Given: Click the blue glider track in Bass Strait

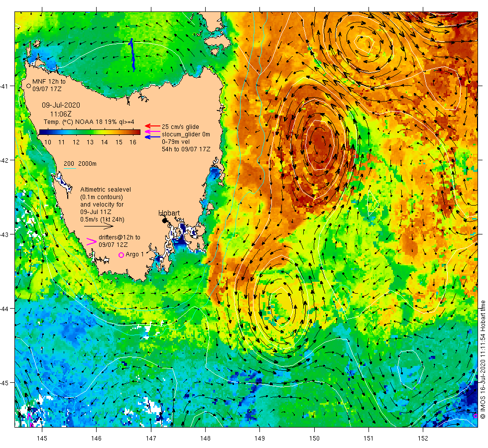Looking at the screenshot, I should point(132,55).
